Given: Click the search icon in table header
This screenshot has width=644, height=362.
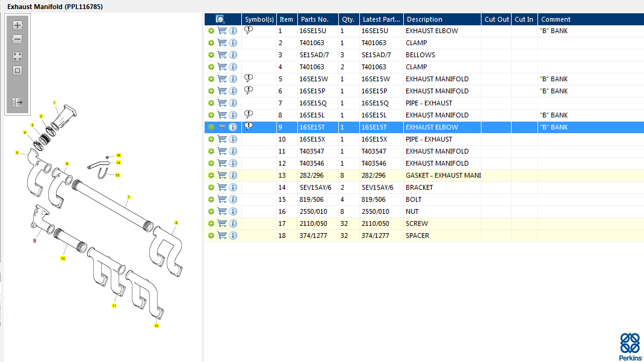Looking at the screenshot, I should click(220, 19).
